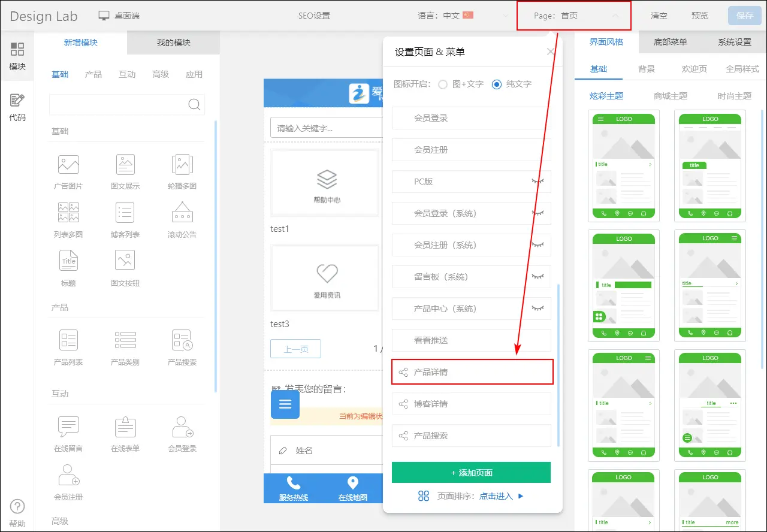
Task: Choose the 滚动公告 module icon
Action: point(182,213)
